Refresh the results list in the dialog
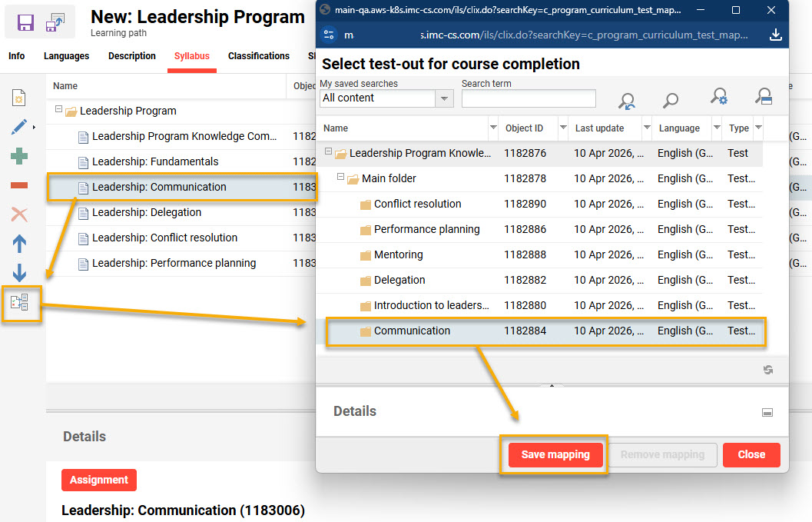 click(x=767, y=370)
